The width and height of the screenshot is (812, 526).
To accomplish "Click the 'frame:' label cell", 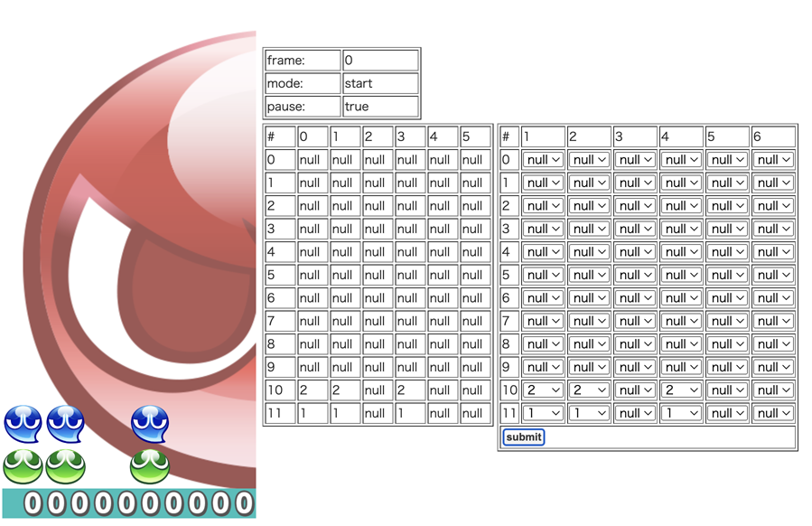I will pyautogui.click(x=303, y=61).
